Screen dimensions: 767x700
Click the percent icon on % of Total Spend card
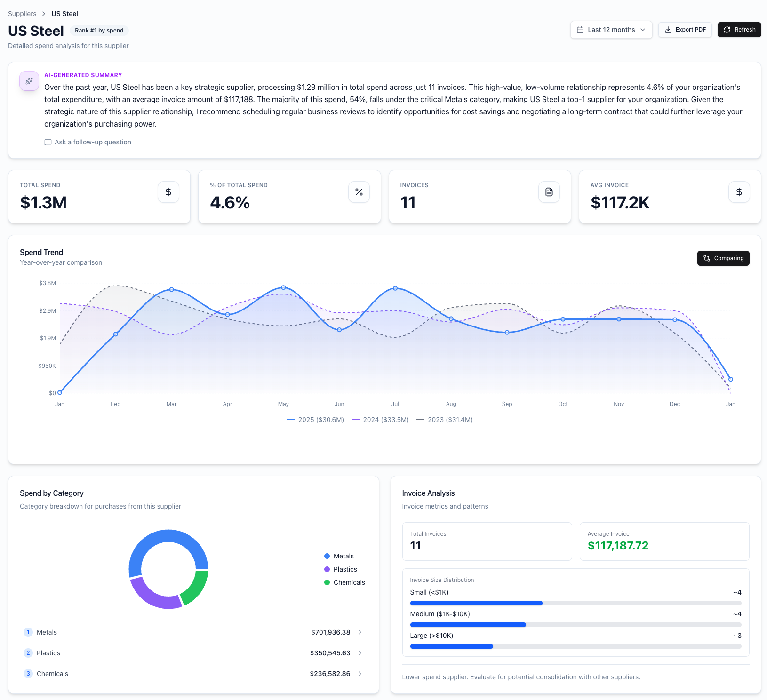point(359,192)
